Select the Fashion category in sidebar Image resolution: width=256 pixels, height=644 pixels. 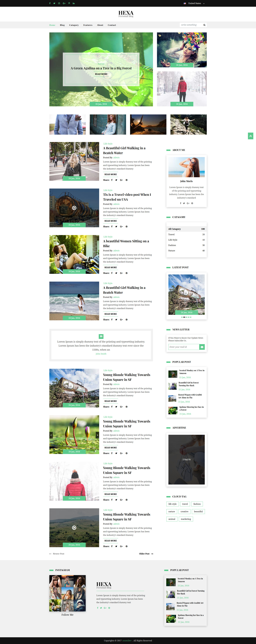tap(172, 245)
